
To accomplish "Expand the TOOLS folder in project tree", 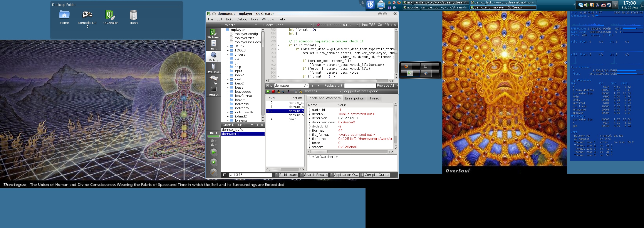I will coord(227,50).
